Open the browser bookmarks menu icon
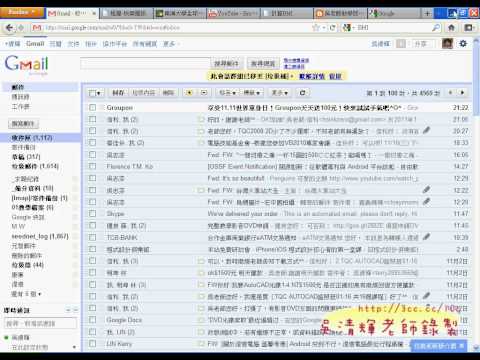The width and height of the screenshot is (480, 360). coord(469,28)
